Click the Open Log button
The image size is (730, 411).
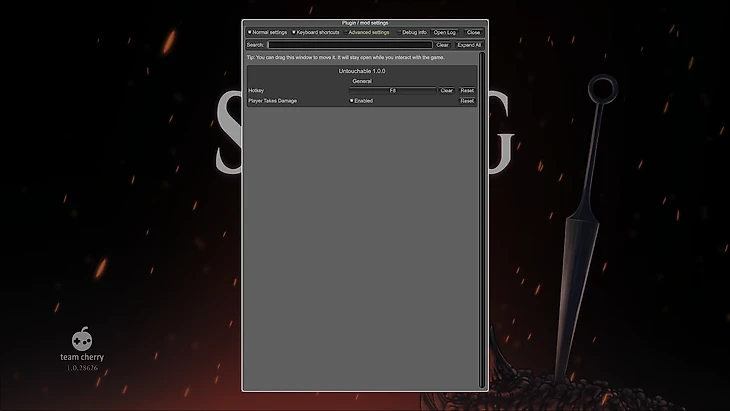coord(445,32)
